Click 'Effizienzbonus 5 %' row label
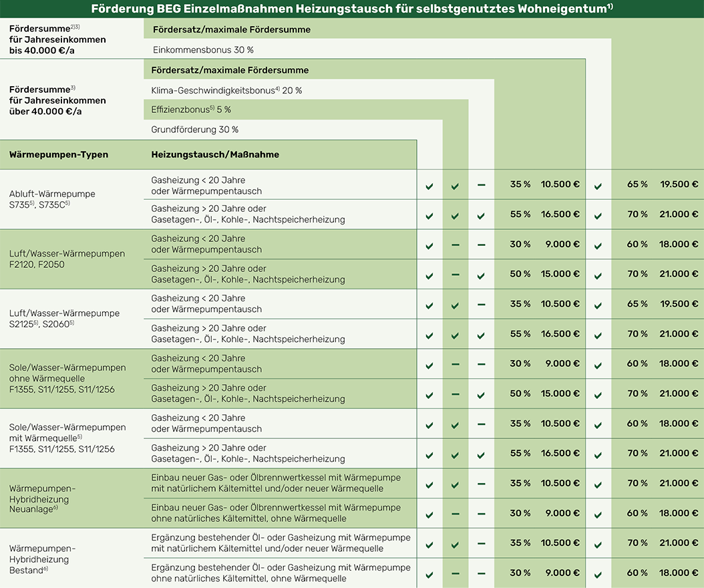The width and height of the screenshot is (704, 588). [191, 110]
